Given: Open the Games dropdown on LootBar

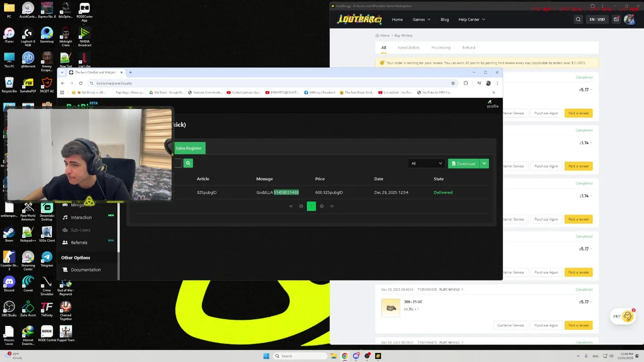Looking at the screenshot, I should (x=422, y=20).
